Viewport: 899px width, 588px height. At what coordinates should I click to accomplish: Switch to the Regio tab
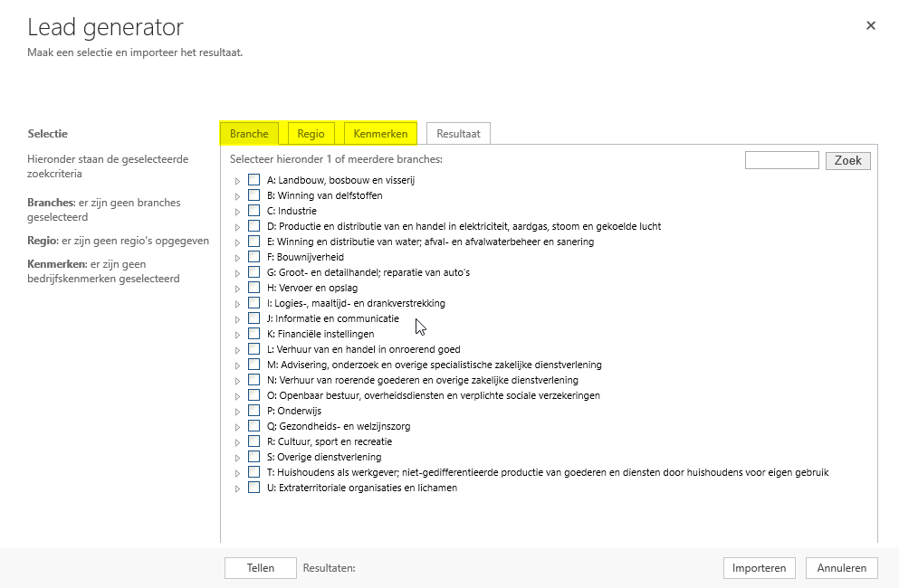[311, 134]
